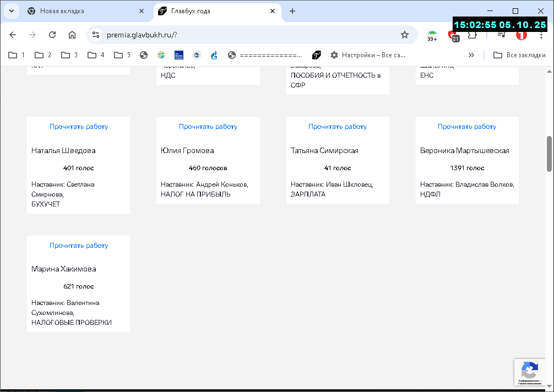Open bookmark folder 1

coord(17,55)
